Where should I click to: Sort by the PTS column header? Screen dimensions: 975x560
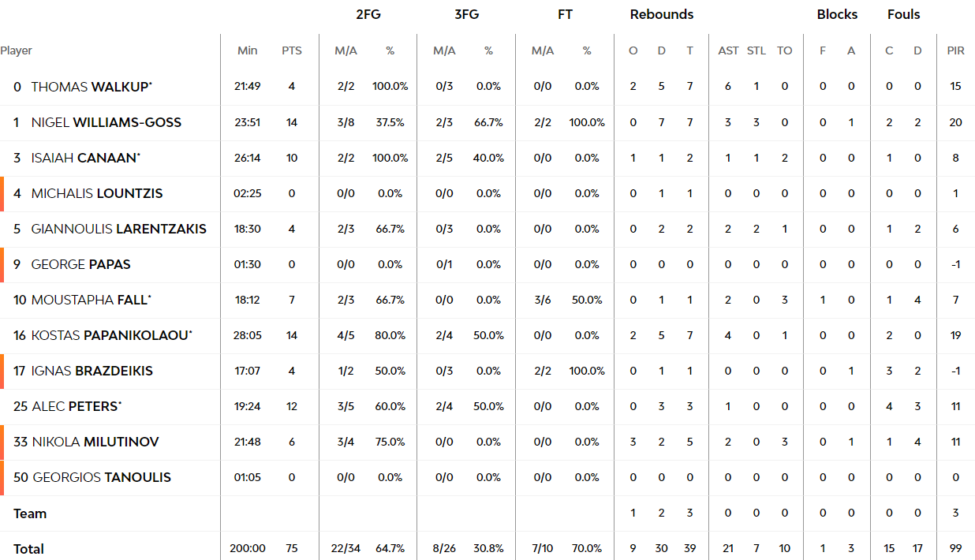pos(292,50)
